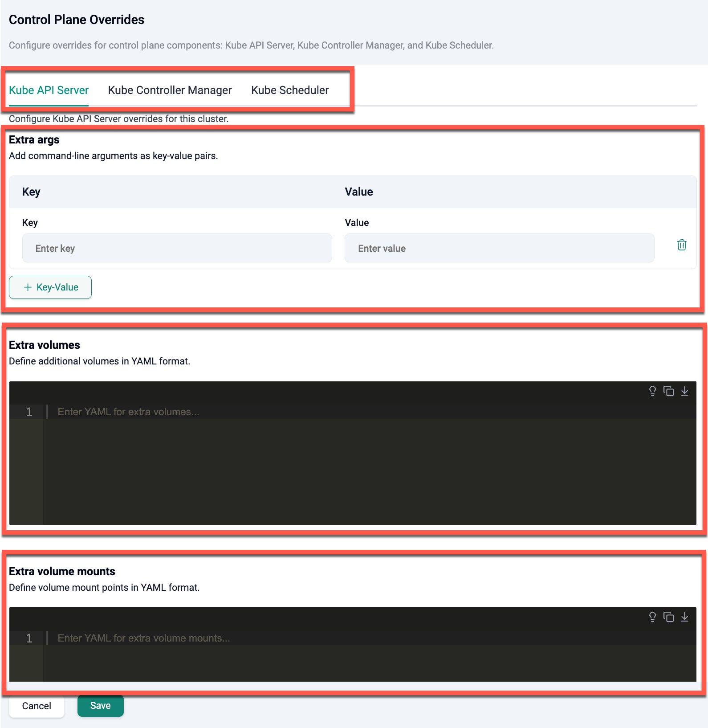Open the Kube Controller Manager tab
The width and height of the screenshot is (708, 728).
pyautogui.click(x=170, y=90)
